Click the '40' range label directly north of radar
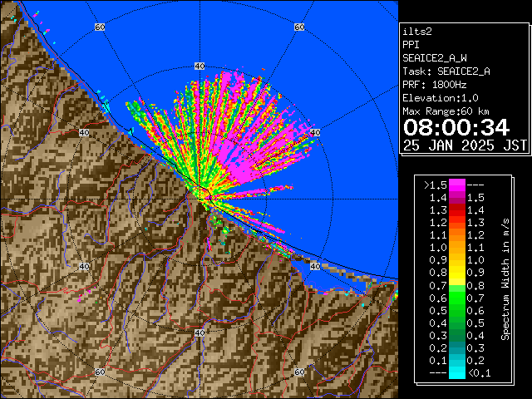 (199, 66)
